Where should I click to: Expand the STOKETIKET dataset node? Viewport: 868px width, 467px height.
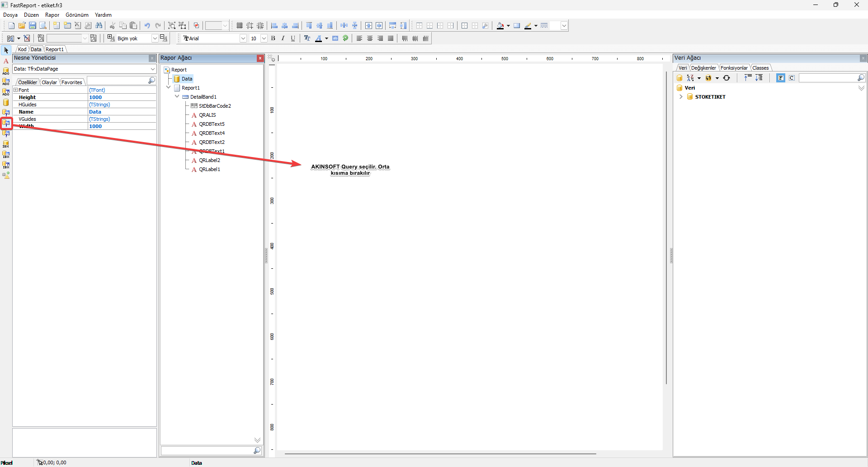click(x=681, y=97)
